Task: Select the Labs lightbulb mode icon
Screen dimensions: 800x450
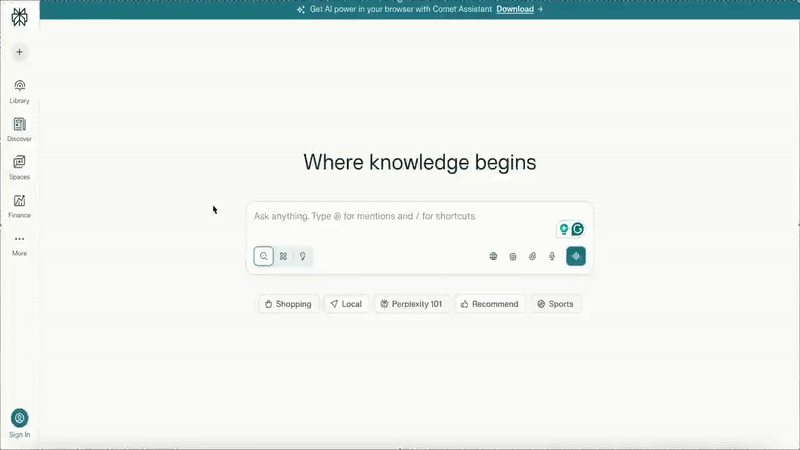Action: pos(303,256)
